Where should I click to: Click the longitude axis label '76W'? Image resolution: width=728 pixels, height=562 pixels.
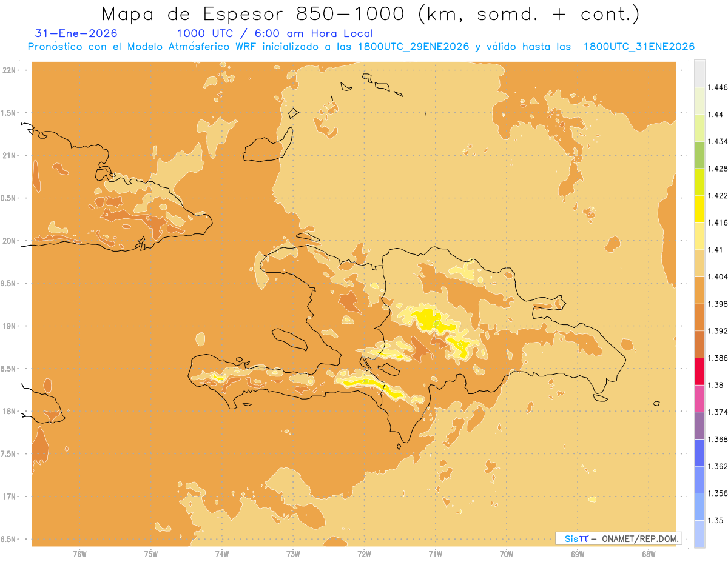tap(79, 554)
